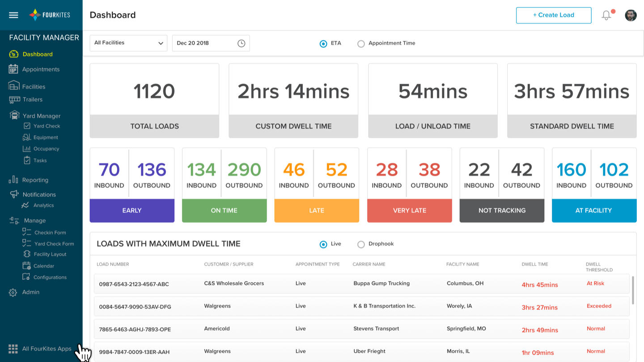Click the Facilities building icon
The width and height of the screenshot is (644, 362).
click(14, 86)
